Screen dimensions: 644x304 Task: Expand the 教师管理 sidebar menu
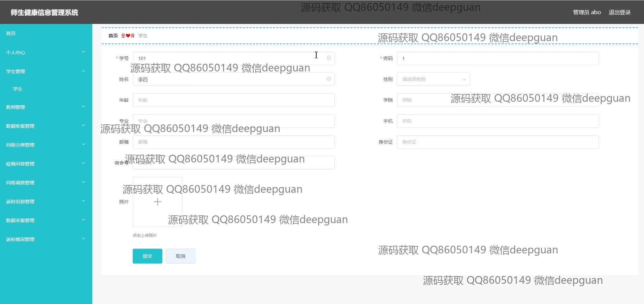point(46,107)
